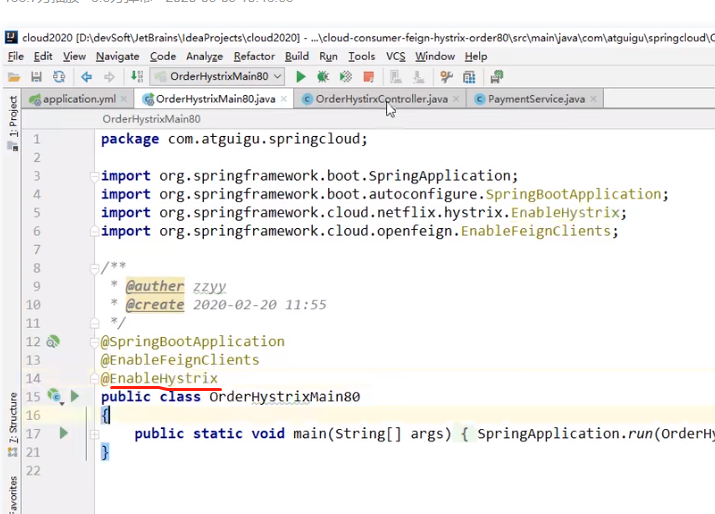Click the @EnableFeignClients annotation on line 13
The width and height of the screenshot is (715, 514).
pyautogui.click(x=180, y=360)
